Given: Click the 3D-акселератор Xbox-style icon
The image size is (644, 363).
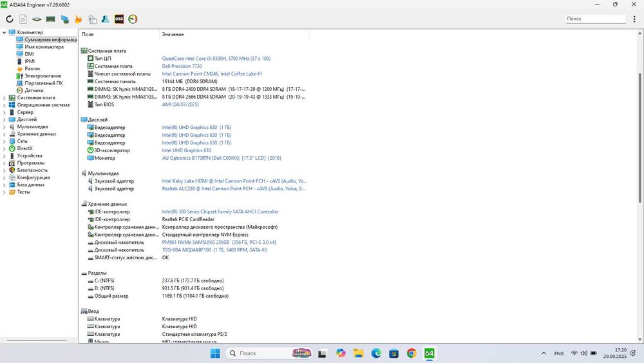Looking at the screenshot, I should point(90,150).
